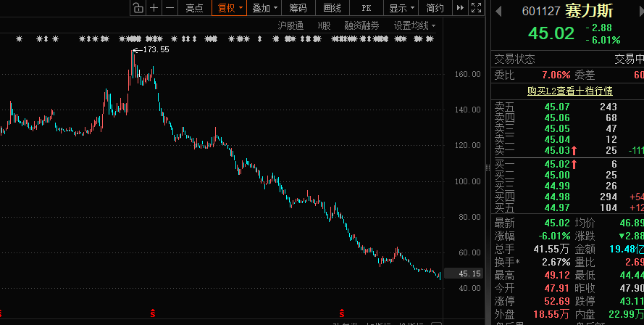Viewport: 644px width, 325px height.
Task: Click the double-arrow more-tools icon
Action: click(x=460, y=8)
